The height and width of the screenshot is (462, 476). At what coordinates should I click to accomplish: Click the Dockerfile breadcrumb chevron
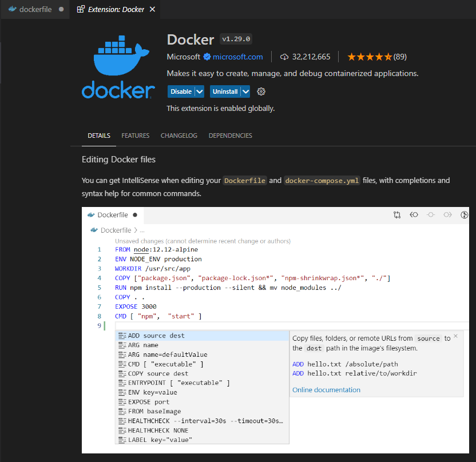pos(136,230)
